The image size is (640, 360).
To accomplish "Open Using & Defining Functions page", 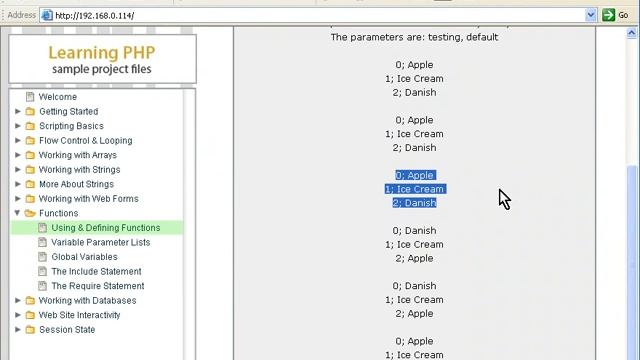I will [x=106, y=228].
